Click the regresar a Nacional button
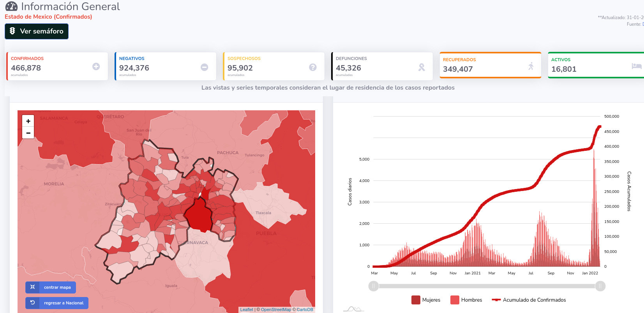 pos(57,303)
